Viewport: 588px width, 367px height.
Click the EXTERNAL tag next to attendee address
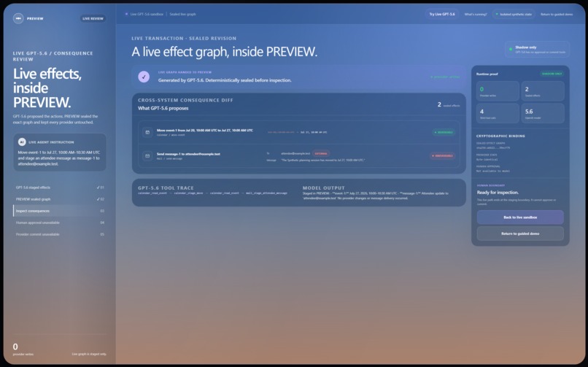point(320,153)
